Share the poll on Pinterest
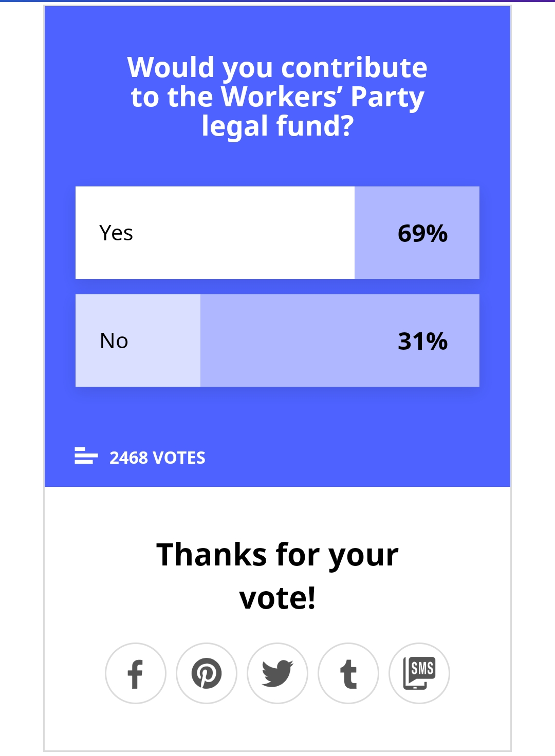 click(207, 673)
